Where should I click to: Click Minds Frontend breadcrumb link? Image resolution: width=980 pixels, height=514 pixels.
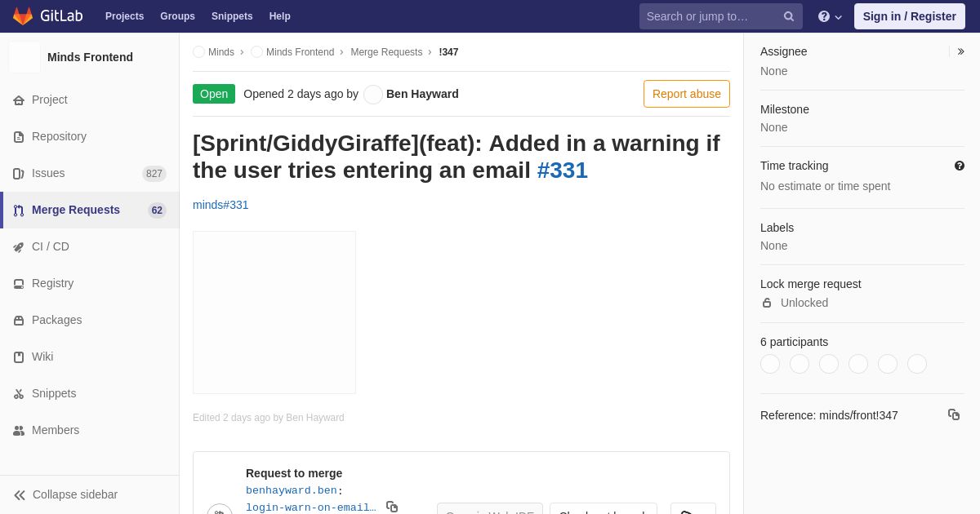[x=300, y=52]
